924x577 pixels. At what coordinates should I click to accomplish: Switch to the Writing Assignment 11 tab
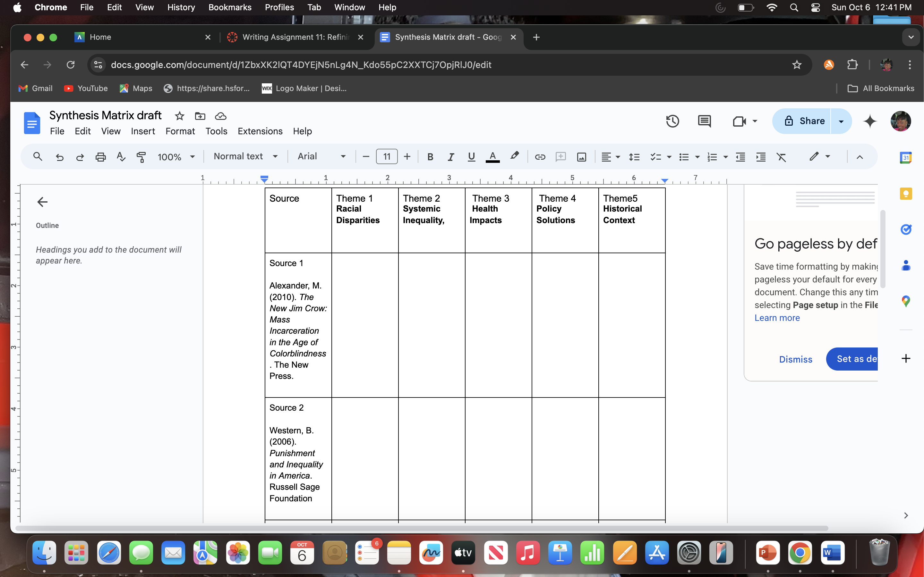point(294,37)
